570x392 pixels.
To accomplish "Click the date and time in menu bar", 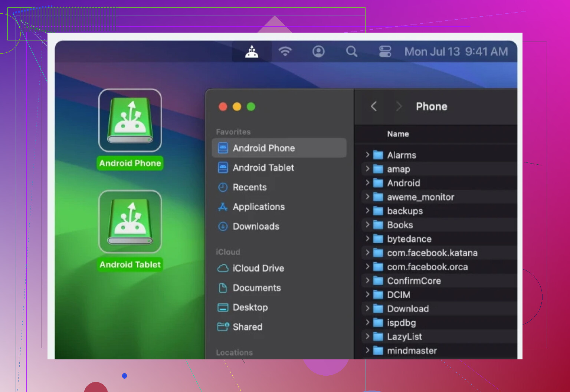I will [x=456, y=52].
